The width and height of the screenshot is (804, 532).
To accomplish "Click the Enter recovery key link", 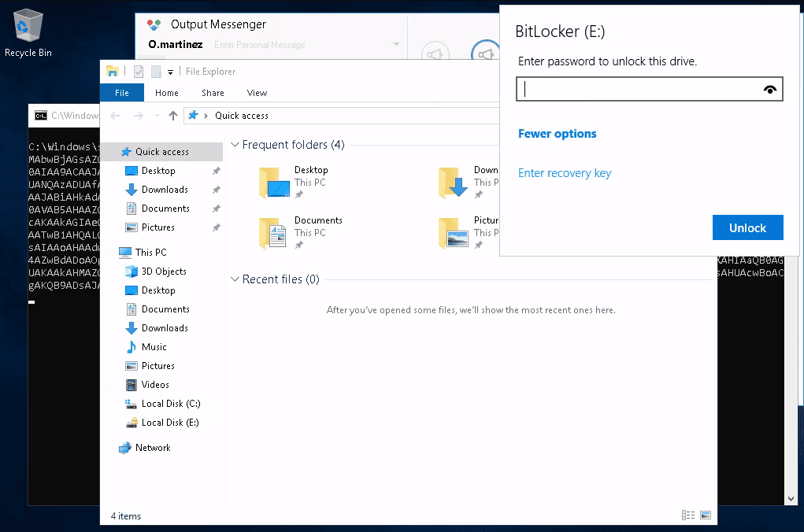I will coord(564,173).
